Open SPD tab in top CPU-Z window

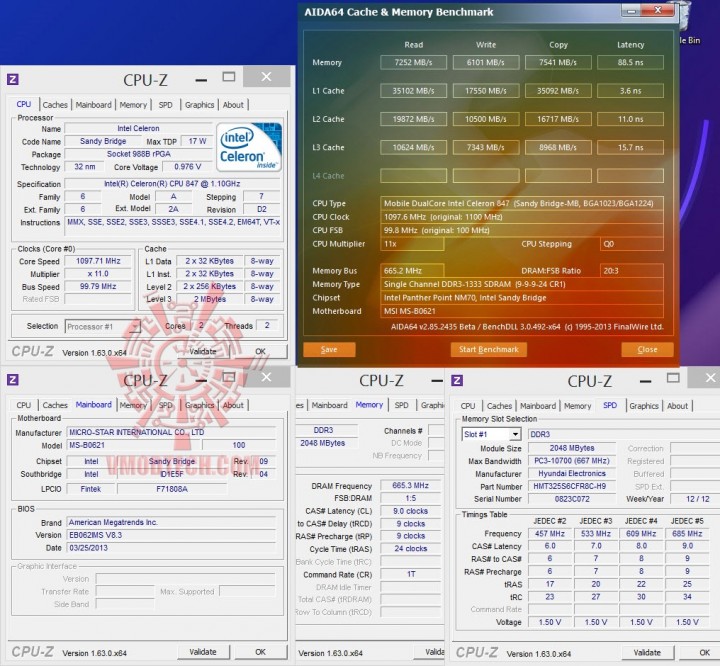pos(165,105)
